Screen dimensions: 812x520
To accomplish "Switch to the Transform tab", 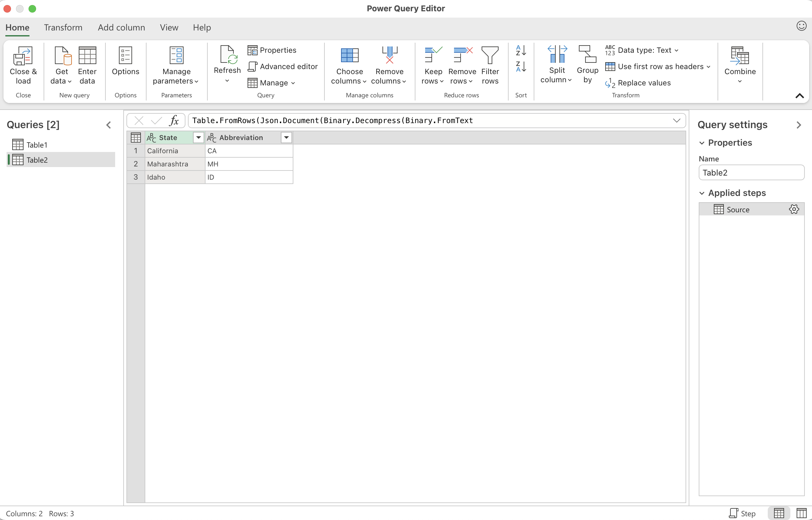I will (x=63, y=27).
